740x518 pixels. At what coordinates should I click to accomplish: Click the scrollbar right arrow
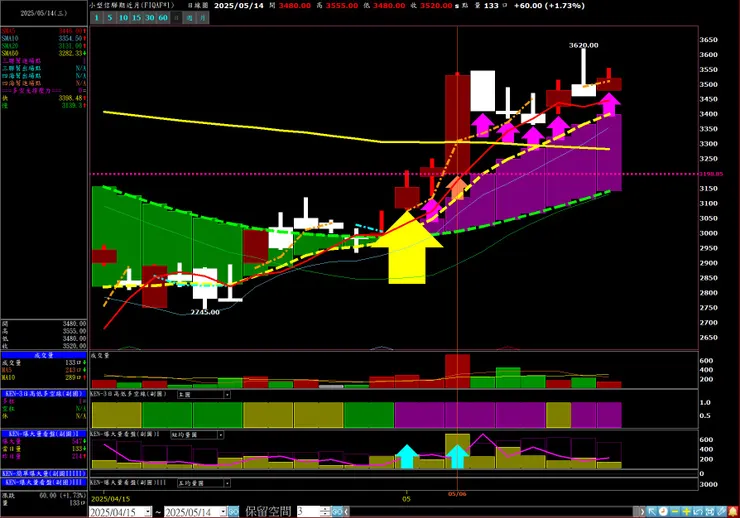pos(641,511)
